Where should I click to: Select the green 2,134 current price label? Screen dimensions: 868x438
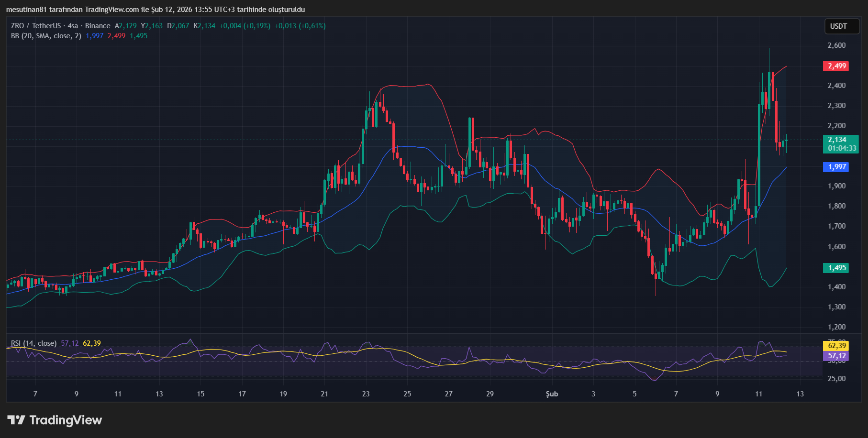(x=837, y=140)
